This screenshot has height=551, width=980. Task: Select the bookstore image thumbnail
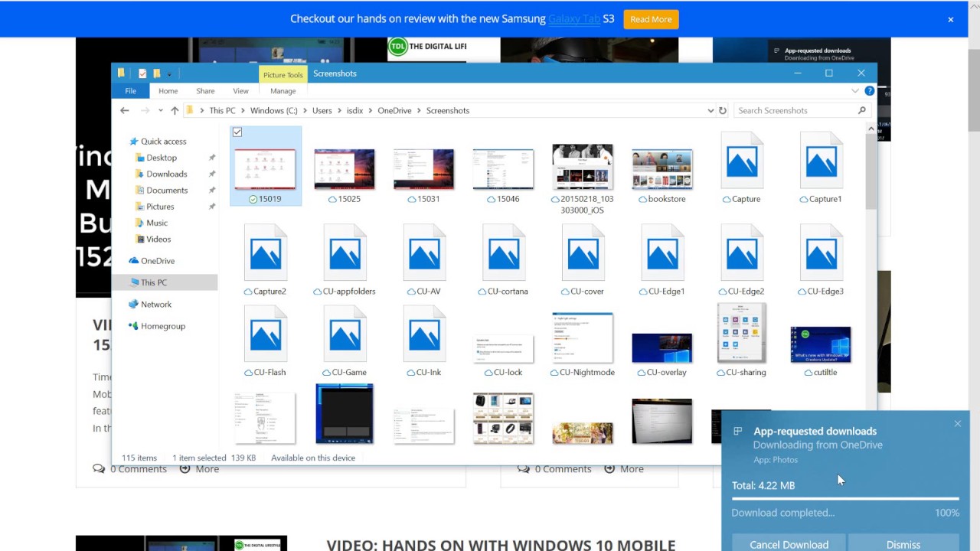click(x=662, y=169)
